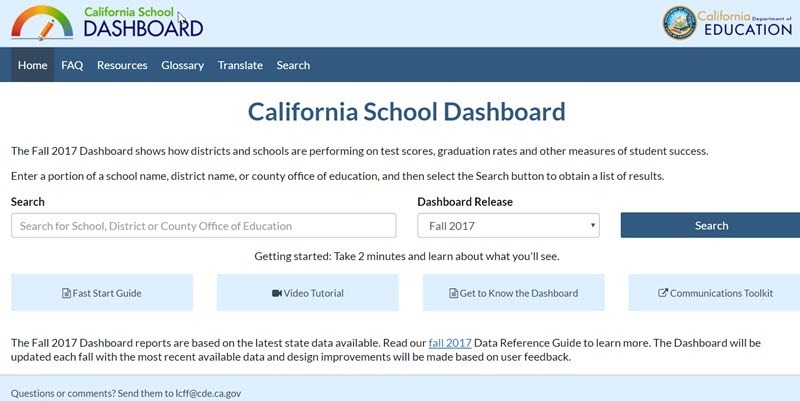The width and height of the screenshot is (800, 401).
Task: Select the Fall 2017 release combo box
Action: click(508, 225)
